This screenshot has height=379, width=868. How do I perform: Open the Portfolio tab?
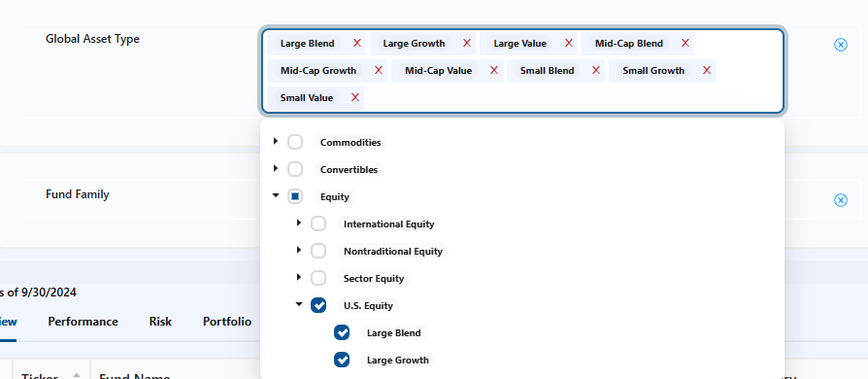pyautogui.click(x=227, y=322)
